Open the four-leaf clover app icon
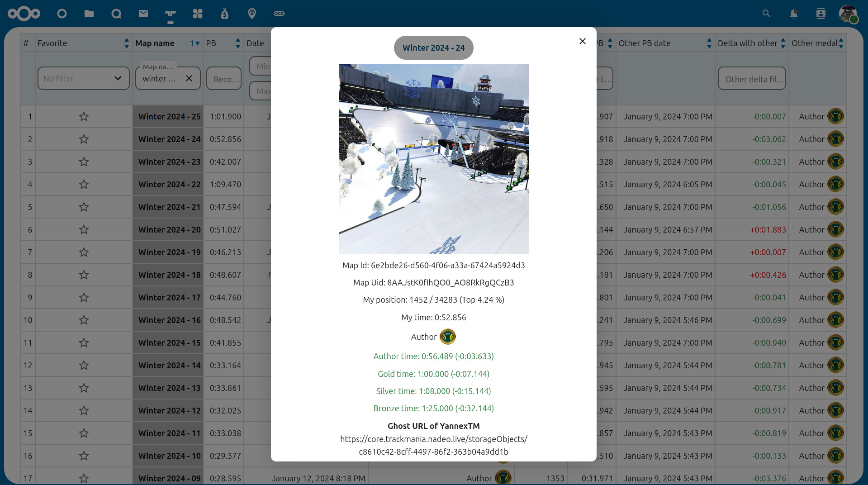The width and height of the screenshot is (868, 485). (x=198, y=14)
